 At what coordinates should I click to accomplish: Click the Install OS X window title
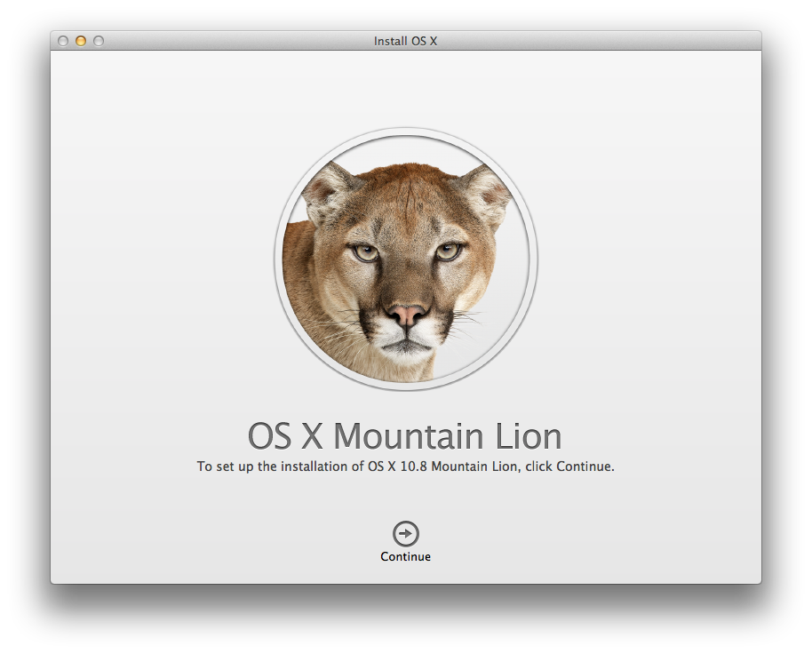point(405,41)
